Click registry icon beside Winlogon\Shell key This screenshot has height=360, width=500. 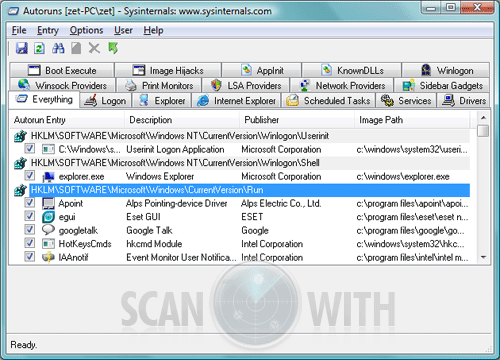20,163
